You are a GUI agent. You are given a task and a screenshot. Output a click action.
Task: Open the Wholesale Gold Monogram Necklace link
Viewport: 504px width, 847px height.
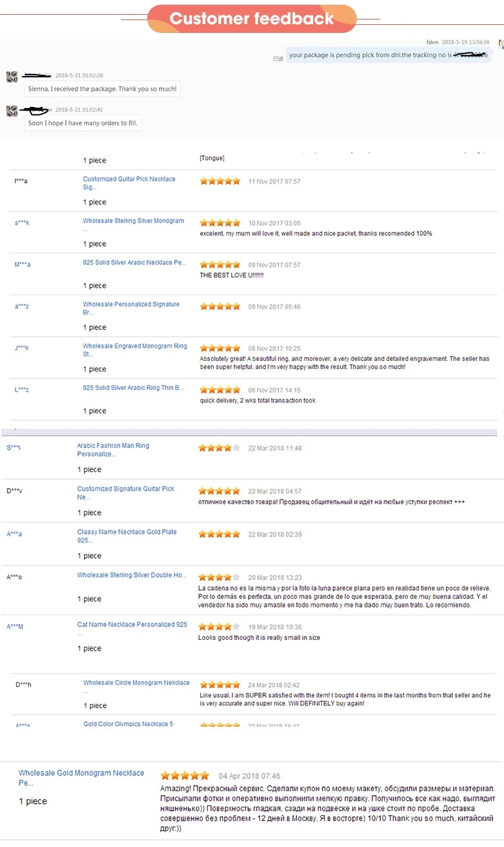81,773
